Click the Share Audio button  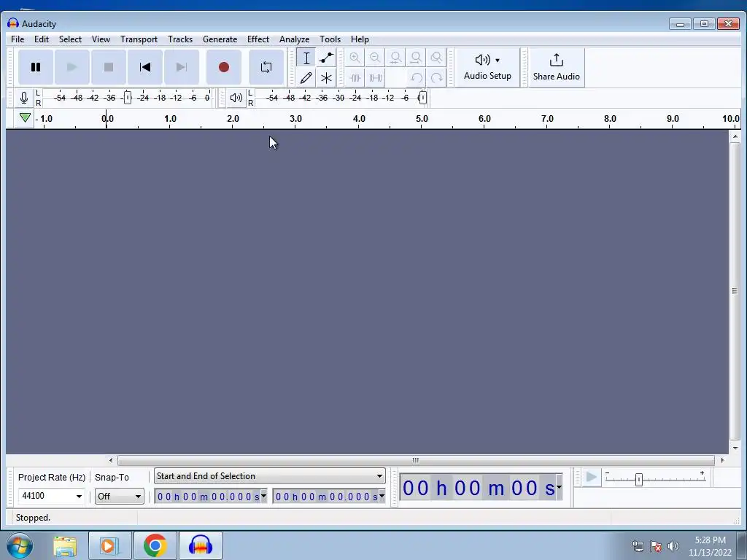pyautogui.click(x=556, y=67)
